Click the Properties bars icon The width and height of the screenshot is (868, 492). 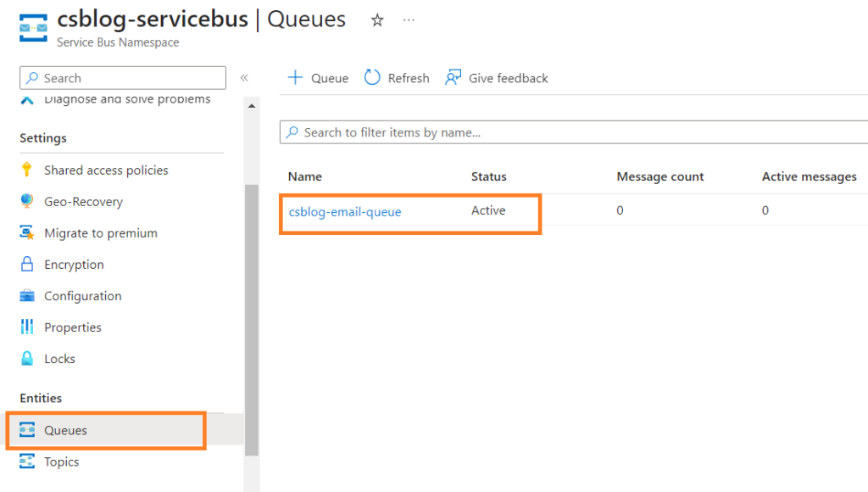(x=26, y=327)
